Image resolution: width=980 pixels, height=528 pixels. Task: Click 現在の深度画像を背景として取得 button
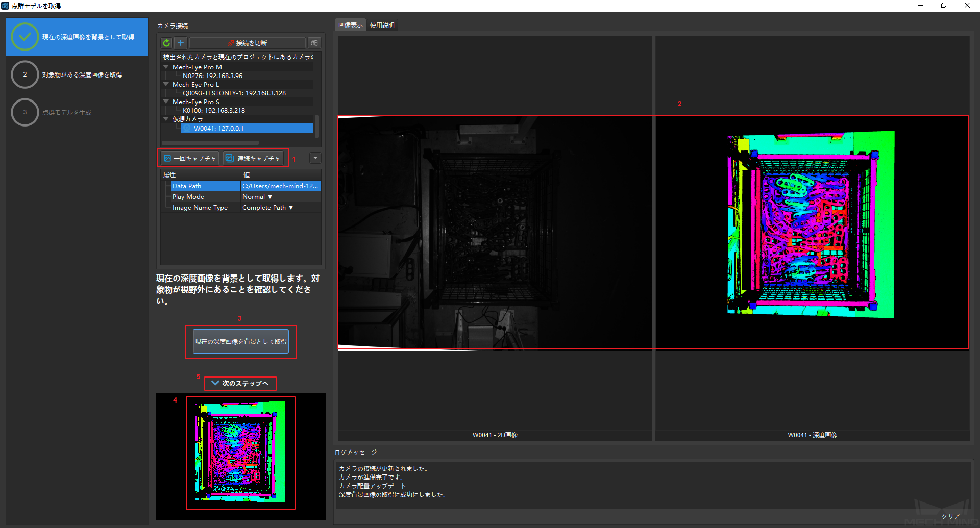pyautogui.click(x=240, y=342)
